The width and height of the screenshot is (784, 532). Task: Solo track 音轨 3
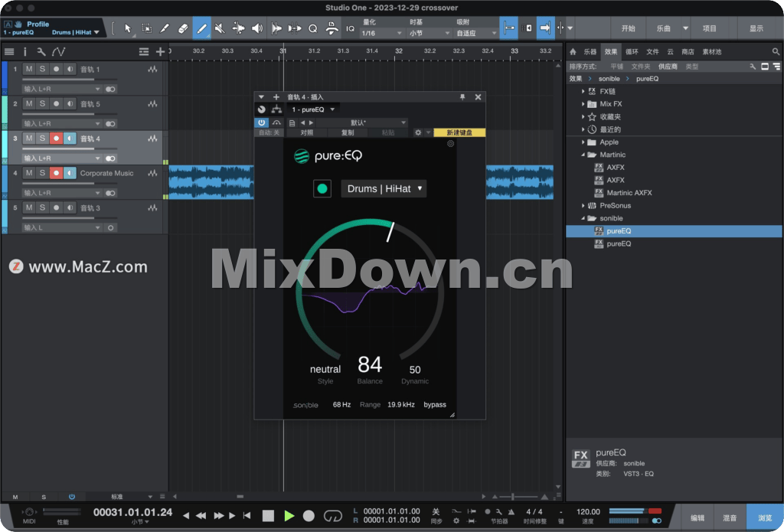(43, 207)
